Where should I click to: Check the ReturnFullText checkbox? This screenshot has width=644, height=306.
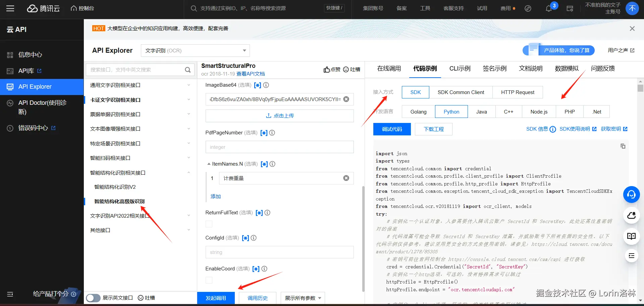click(209, 224)
